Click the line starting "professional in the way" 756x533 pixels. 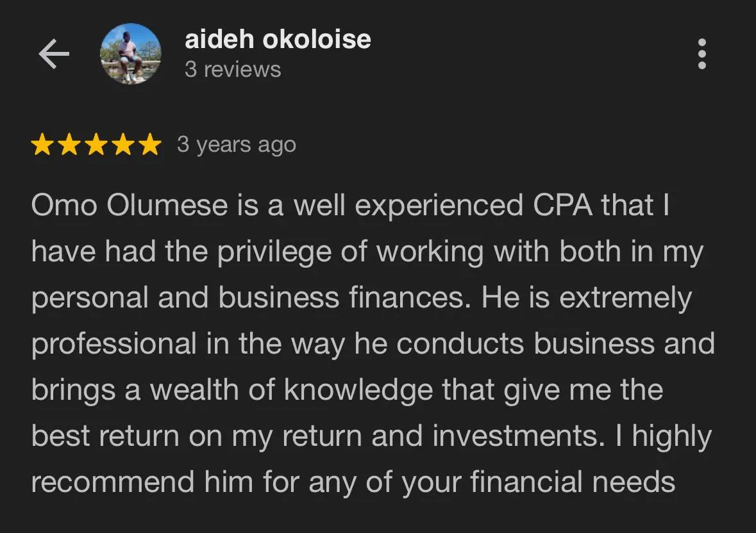pos(373,345)
